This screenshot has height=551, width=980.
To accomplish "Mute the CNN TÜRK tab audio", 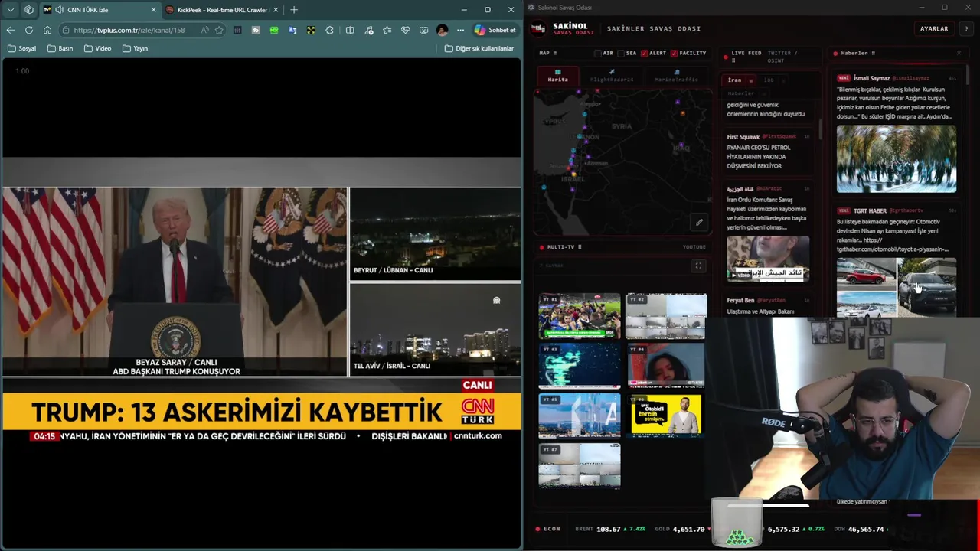I will [x=60, y=10].
